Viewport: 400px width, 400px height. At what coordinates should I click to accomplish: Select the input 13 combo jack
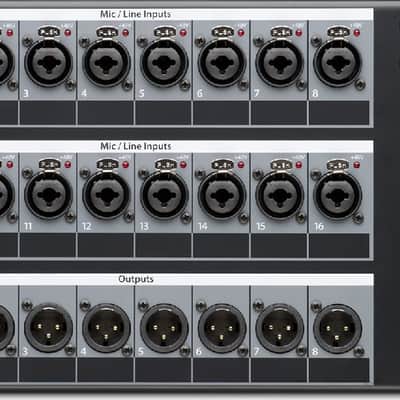pyautogui.click(x=164, y=195)
